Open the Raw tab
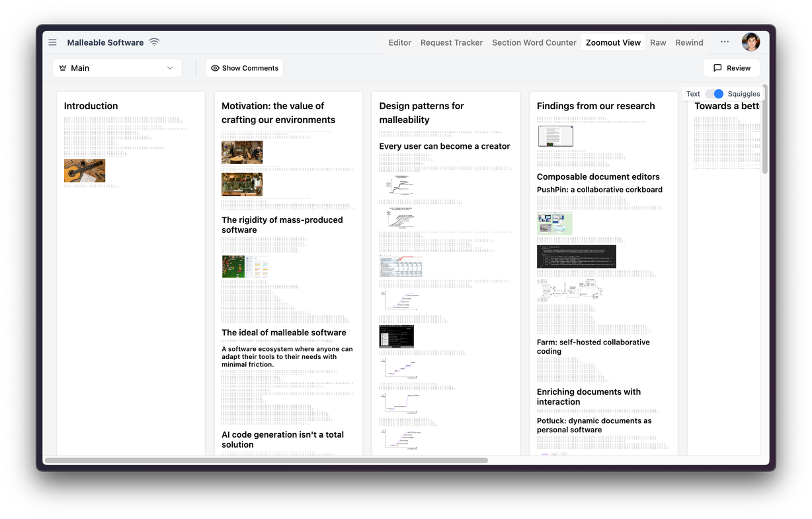 coord(658,42)
